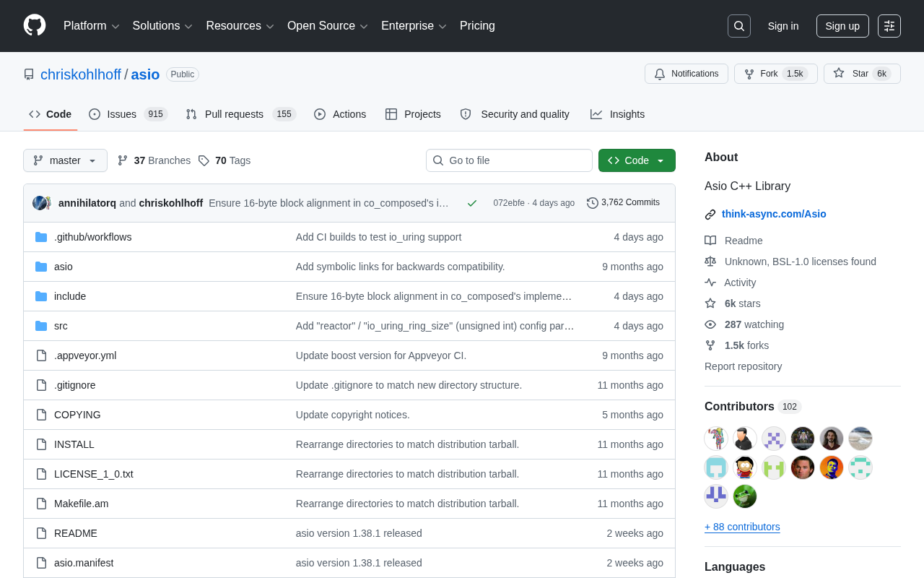Open the Makefile.am file
924x578 pixels.
(x=82, y=504)
